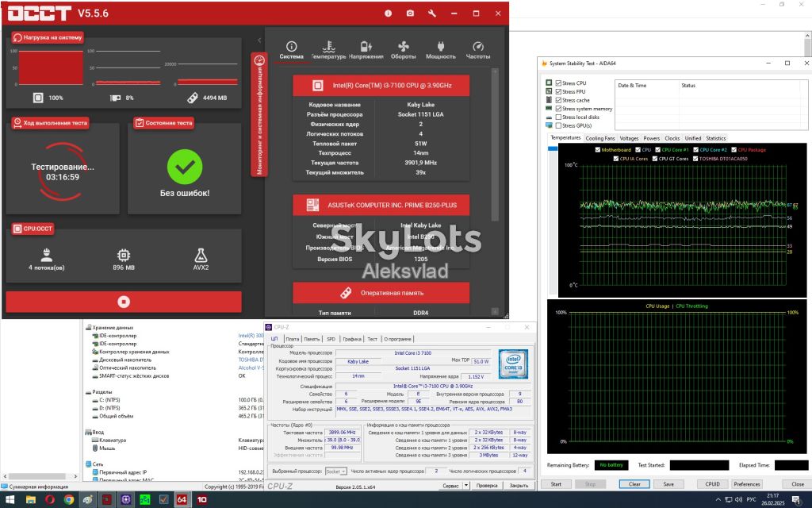
Task: Open the OCCT Мощность plug icon tab
Action: click(x=441, y=50)
